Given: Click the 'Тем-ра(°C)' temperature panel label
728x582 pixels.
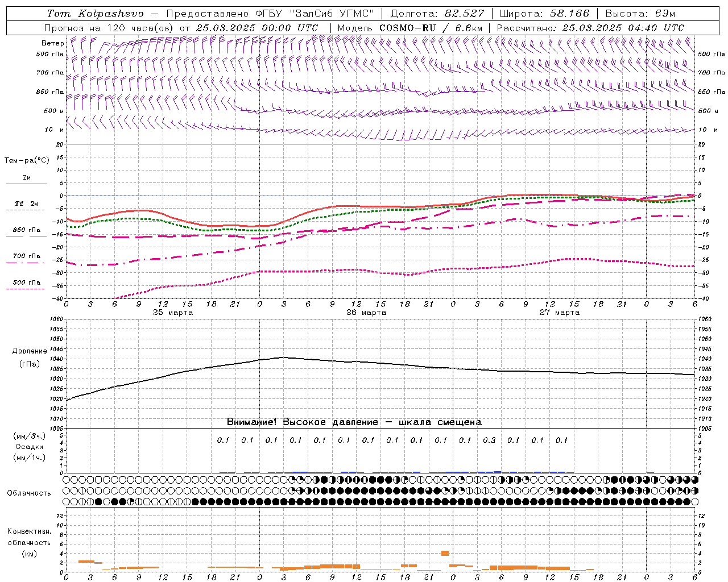Looking at the screenshot, I should [27, 161].
